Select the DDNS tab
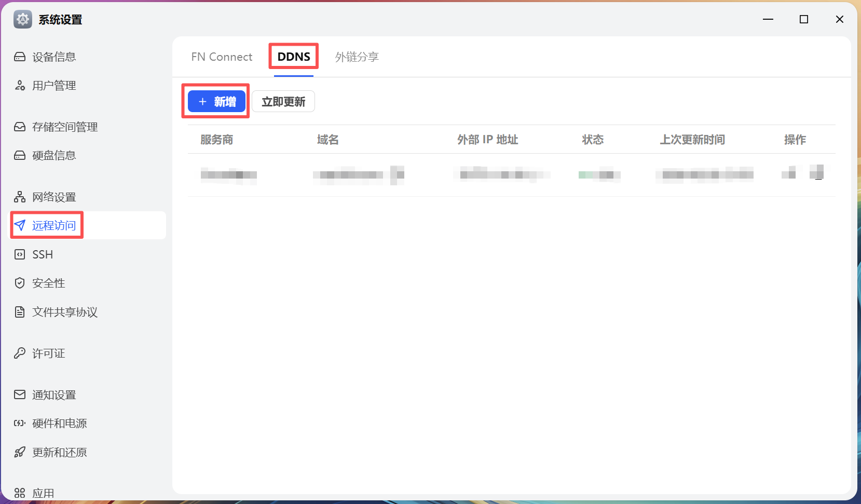Screen dimensions: 861x504 [x=294, y=57]
